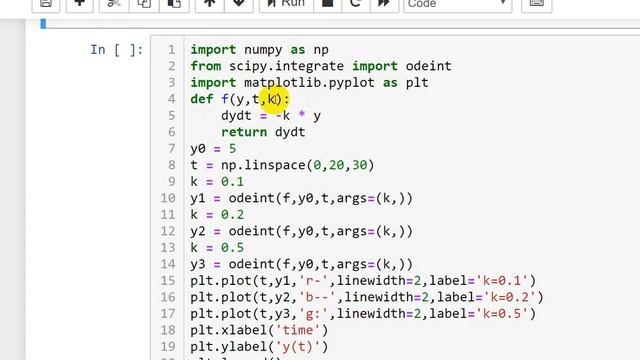
Task: Click the plt.xlabel('time') line
Action: [259, 330]
